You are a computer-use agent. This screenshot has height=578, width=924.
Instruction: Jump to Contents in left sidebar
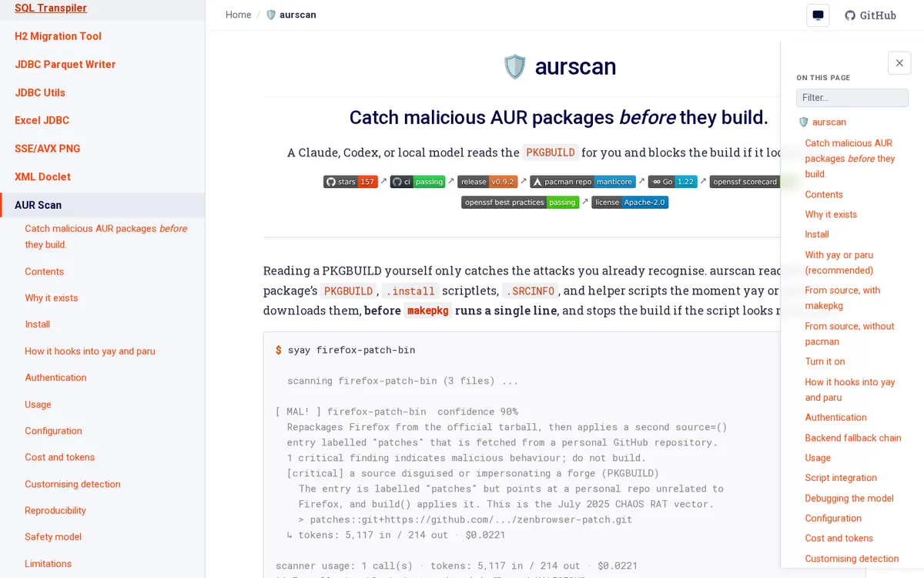[x=44, y=271]
